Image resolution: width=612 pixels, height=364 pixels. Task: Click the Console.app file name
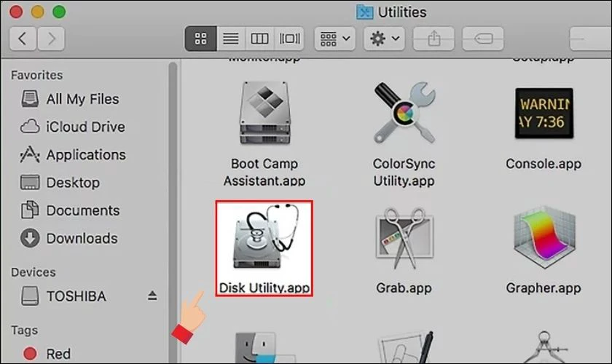544,164
